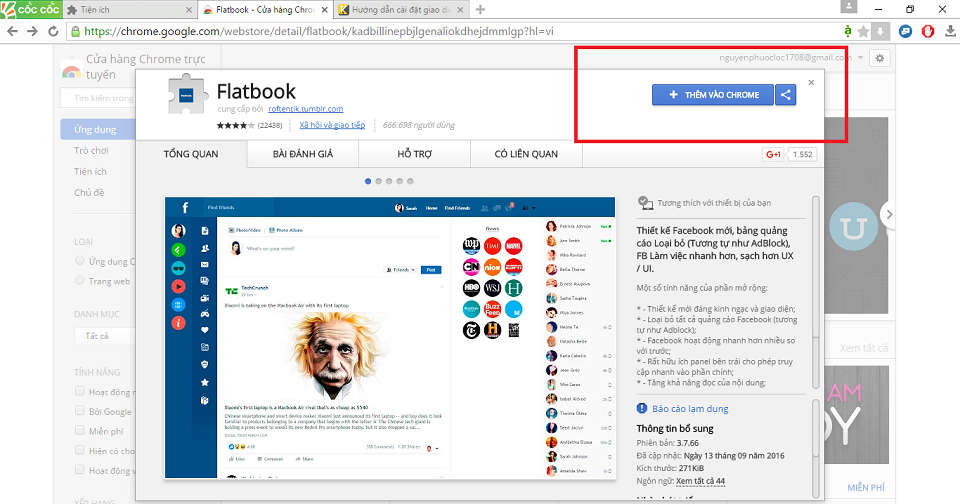960x504 pixels.
Task: Select Ứng dụng in the left sidebar
Action: pos(98,129)
